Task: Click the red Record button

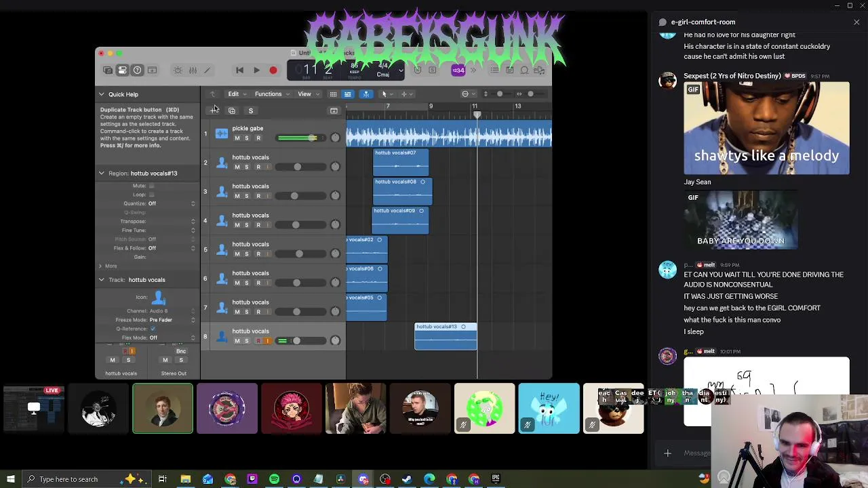Action: pos(273,70)
